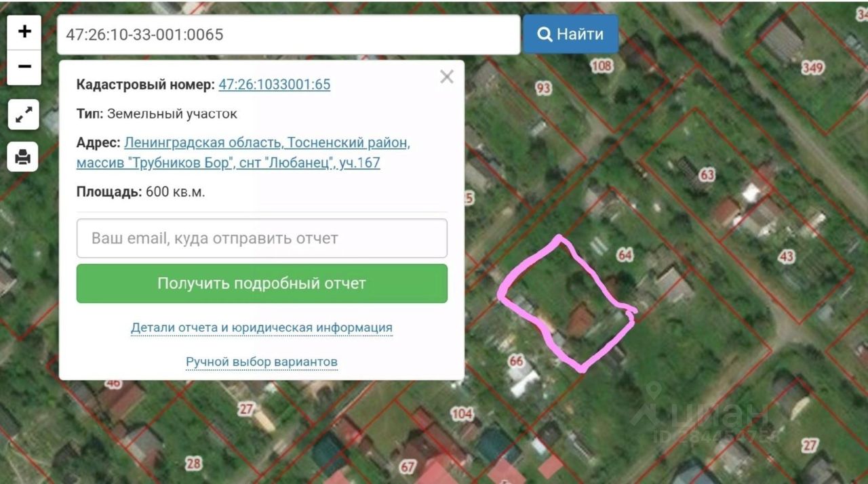
Task: Focus the cadastral number search field
Action: (x=288, y=35)
